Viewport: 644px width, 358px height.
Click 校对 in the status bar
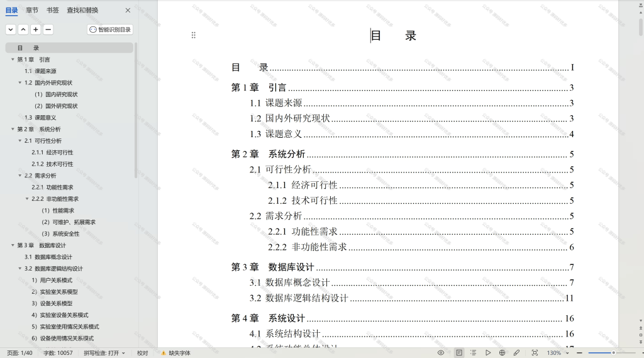tap(143, 353)
